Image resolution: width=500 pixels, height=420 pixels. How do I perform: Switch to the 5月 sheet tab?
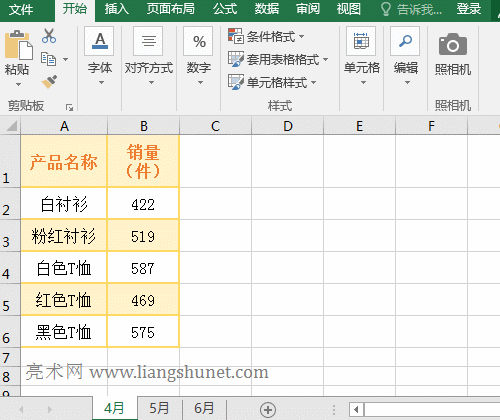point(159,408)
